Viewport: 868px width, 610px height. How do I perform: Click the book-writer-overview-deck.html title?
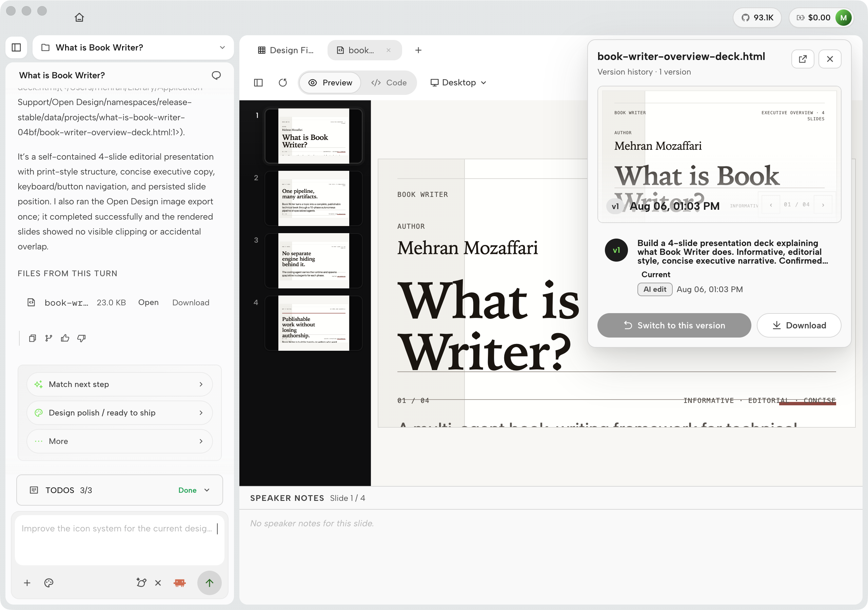(x=681, y=56)
